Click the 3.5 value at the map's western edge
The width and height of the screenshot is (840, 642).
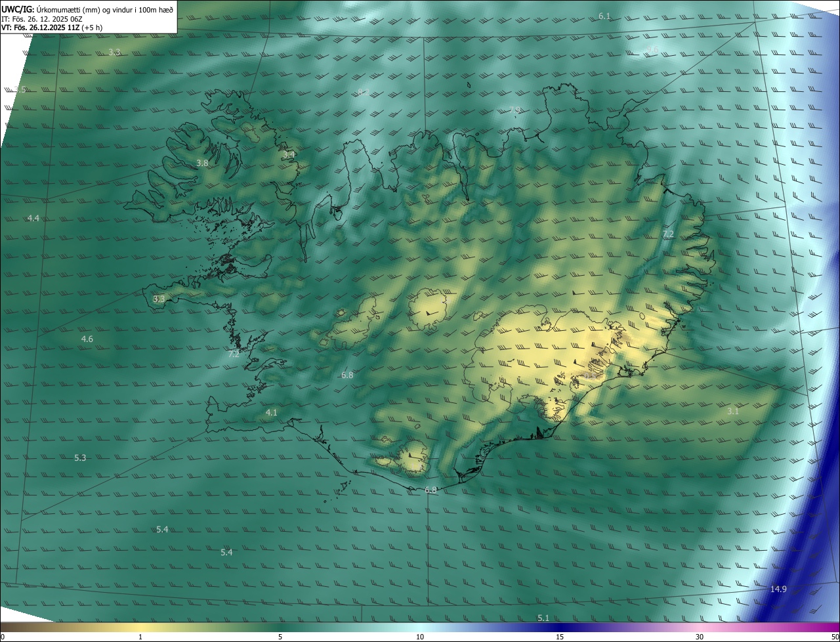point(20,89)
